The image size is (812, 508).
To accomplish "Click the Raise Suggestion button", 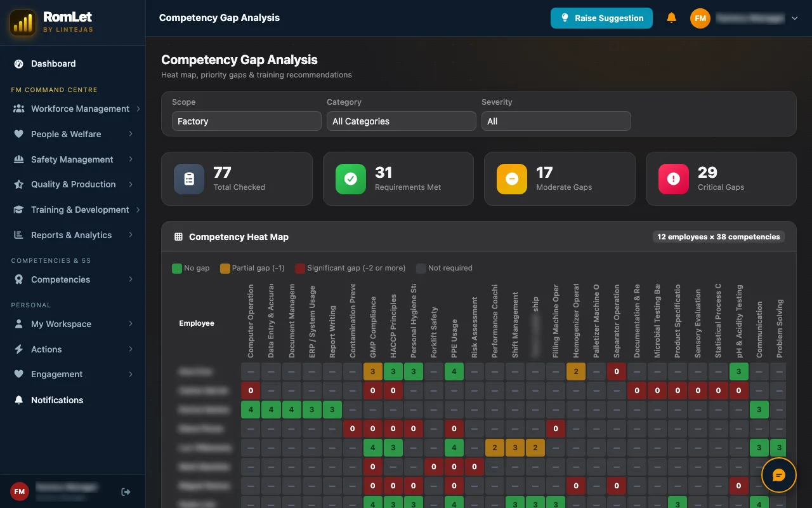I will [x=601, y=18].
